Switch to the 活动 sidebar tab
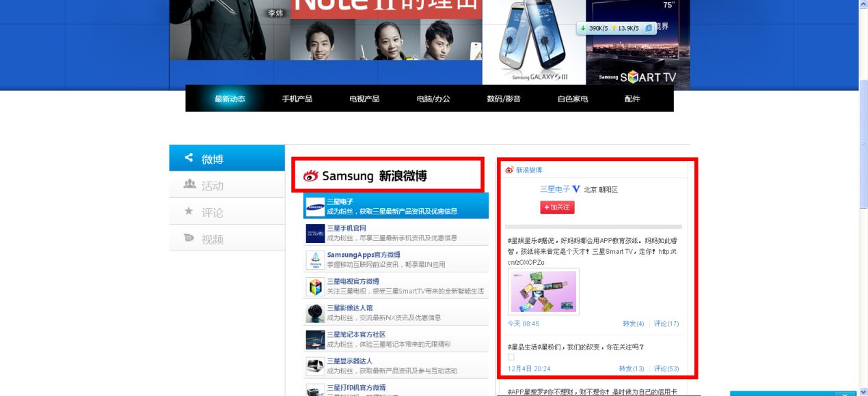868x396 pixels. coord(227,185)
